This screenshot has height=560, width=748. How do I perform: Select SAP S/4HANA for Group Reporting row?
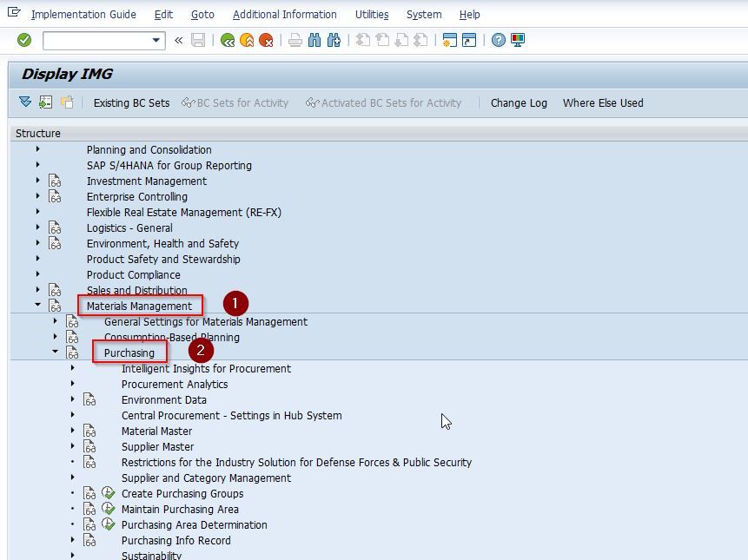tap(169, 165)
